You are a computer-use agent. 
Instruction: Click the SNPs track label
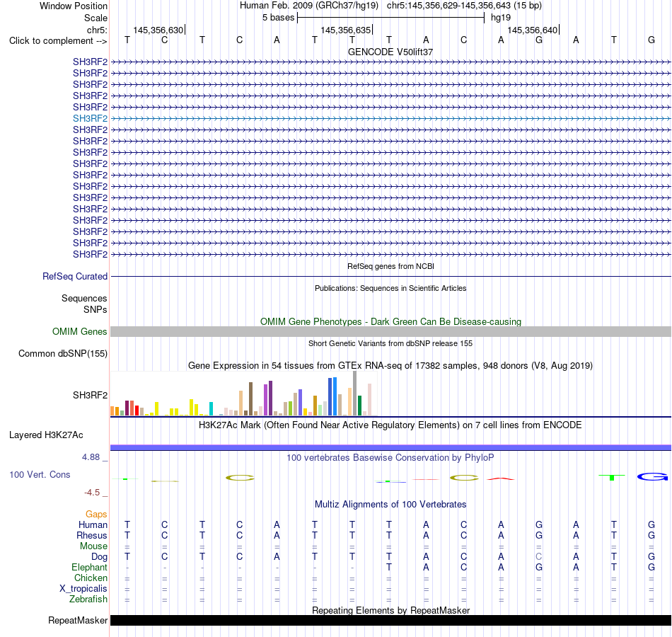pyautogui.click(x=95, y=310)
